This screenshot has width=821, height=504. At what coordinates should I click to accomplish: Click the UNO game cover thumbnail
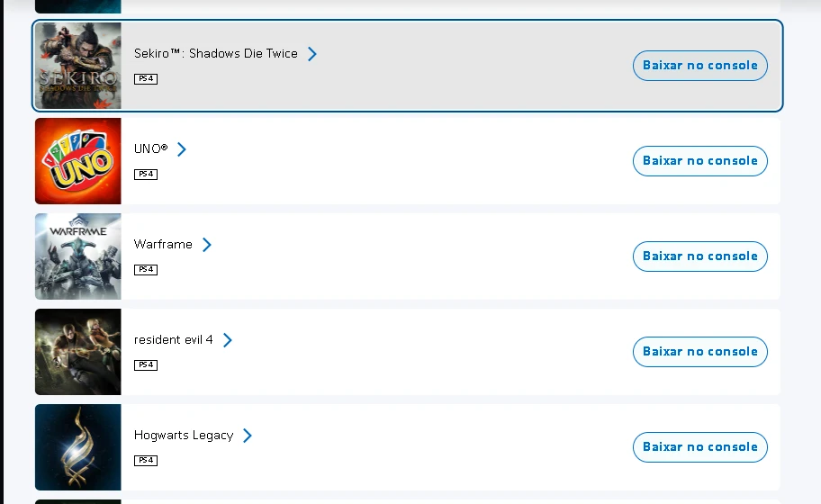point(77,161)
